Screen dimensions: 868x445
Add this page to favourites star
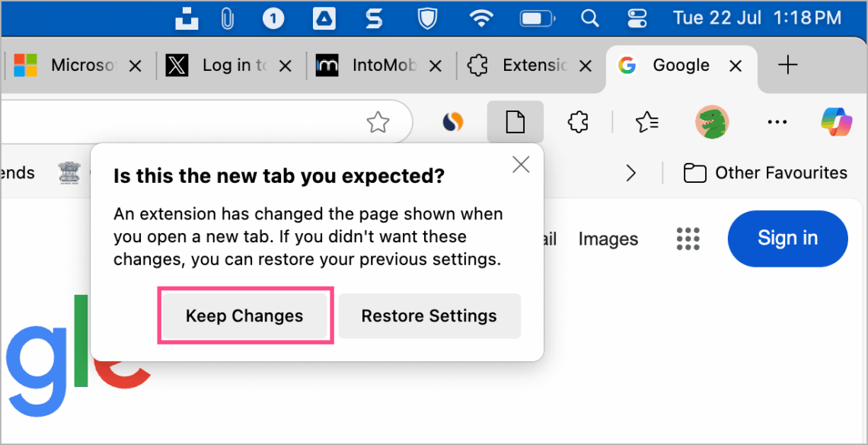click(378, 122)
